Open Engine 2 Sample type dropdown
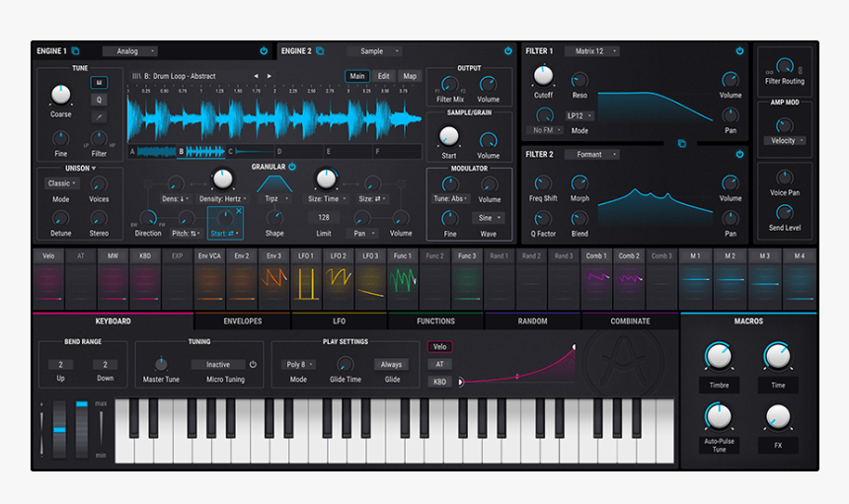The width and height of the screenshot is (849, 504). pyautogui.click(x=374, y=51)
